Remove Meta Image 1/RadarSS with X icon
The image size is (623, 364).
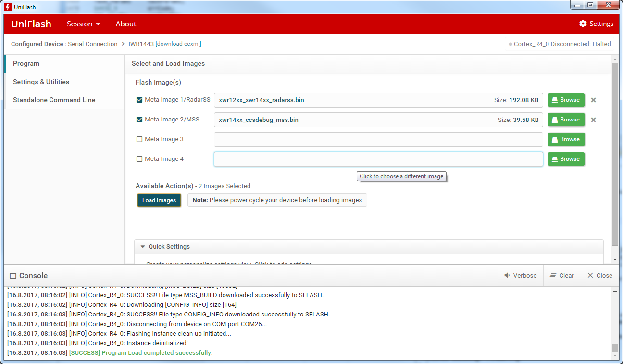(x=593, y=100)
